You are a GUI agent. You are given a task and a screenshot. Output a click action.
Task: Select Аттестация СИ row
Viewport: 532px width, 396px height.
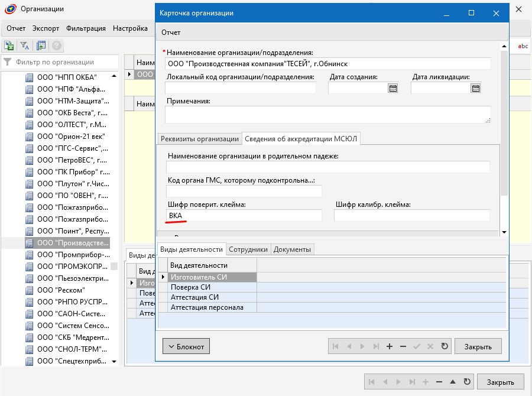(212, 297)
